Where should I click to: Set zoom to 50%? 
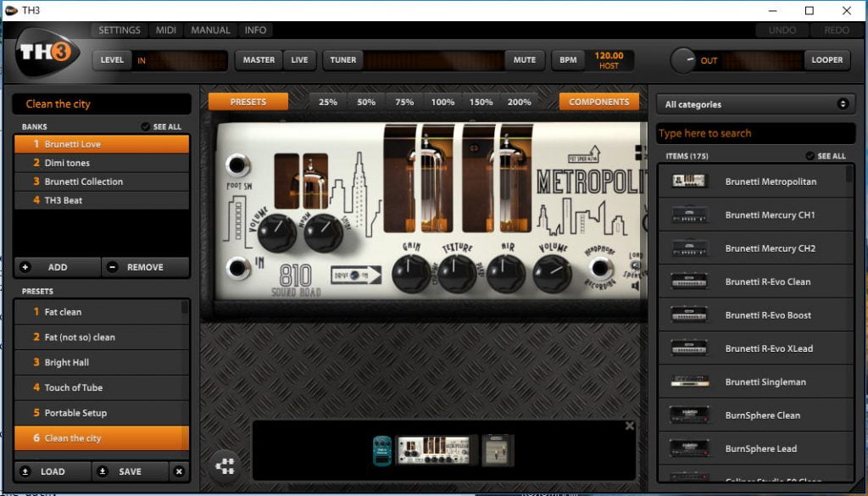click(x=366, y=102)
